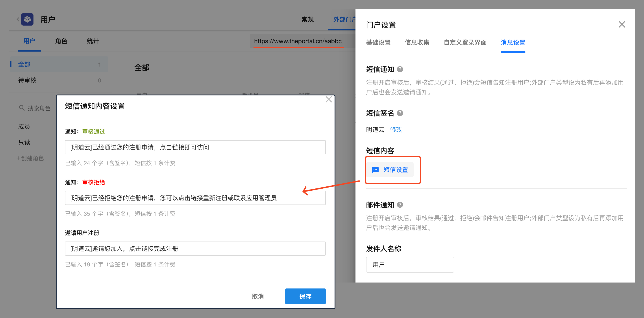Viewport: 644px width, 318px height.
Task: Open the 短信设置 button
Action: 390,170
